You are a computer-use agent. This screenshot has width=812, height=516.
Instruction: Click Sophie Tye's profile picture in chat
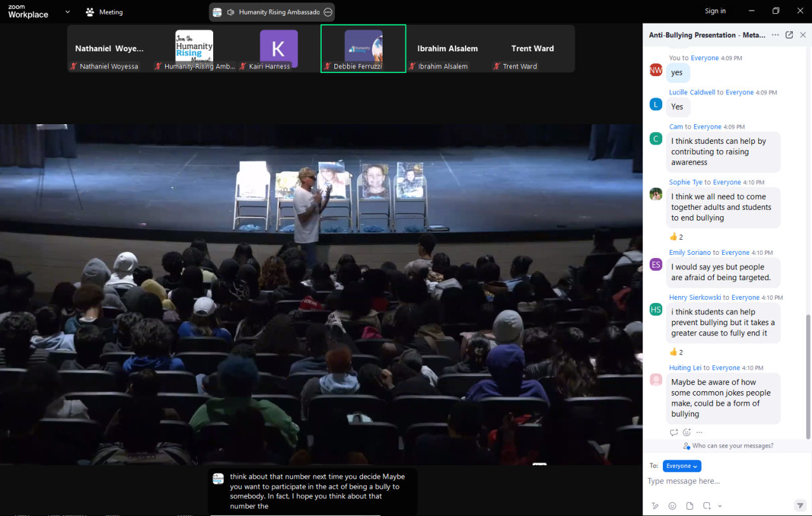click(x=656, y=194)
